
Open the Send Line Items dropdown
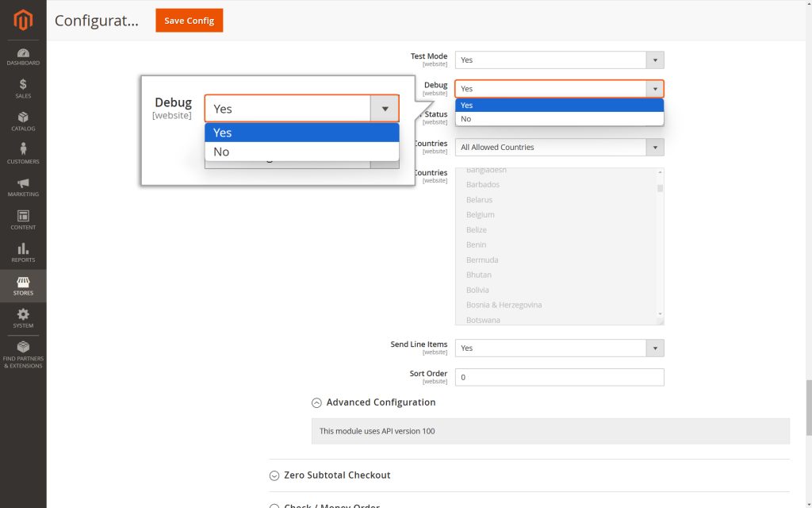[x=559, y=348]
